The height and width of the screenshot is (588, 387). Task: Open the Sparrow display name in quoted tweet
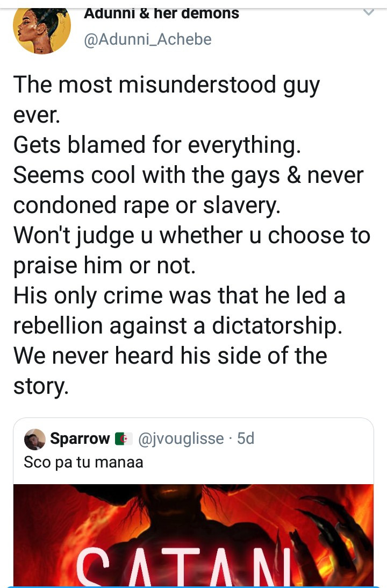pyautogui.click(x=80, y=439)
